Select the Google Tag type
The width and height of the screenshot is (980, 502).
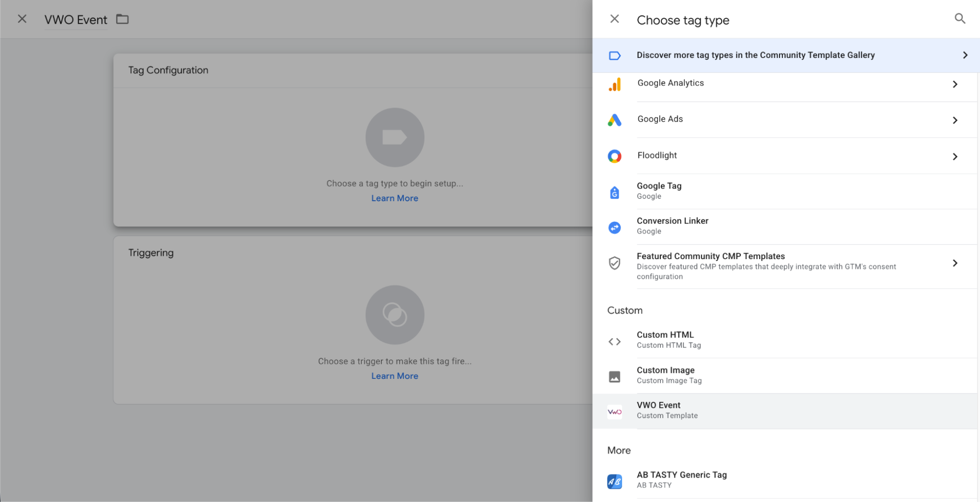(785, 191)
